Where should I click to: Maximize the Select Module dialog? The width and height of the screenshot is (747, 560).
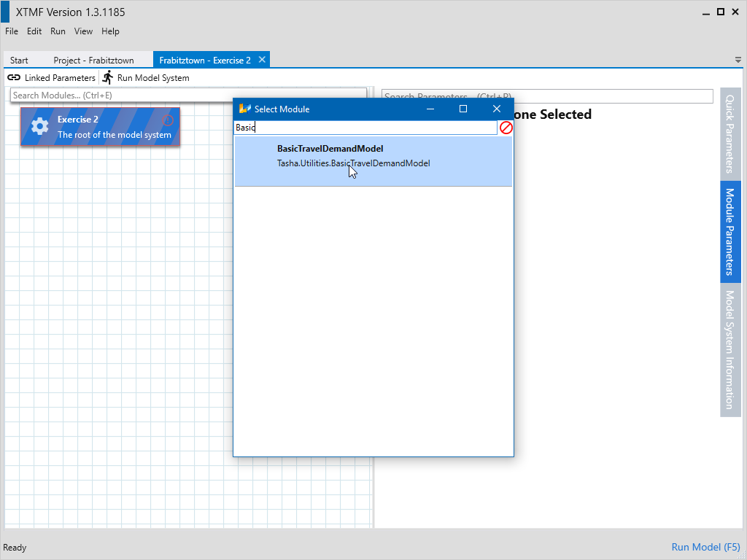[462, 109]
